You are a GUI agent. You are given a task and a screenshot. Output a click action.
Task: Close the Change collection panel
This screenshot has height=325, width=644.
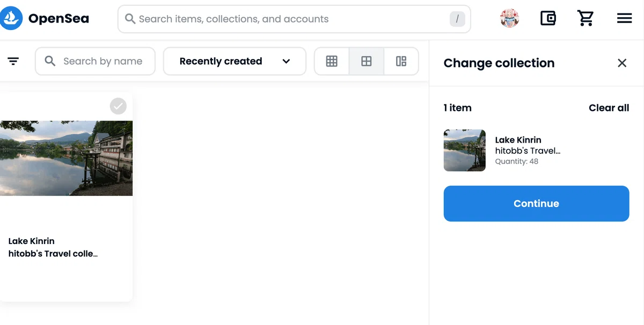point(622,63)
